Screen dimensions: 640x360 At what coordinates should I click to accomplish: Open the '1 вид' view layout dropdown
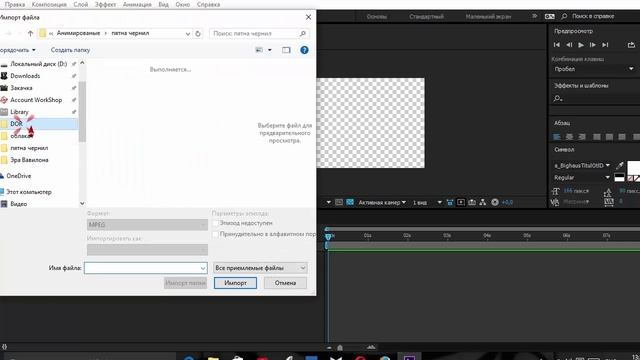coord(427,202)
